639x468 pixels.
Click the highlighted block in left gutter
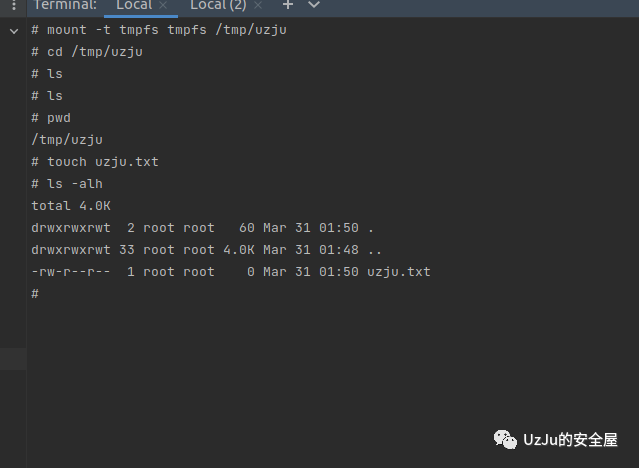click(x=13, y=359)
